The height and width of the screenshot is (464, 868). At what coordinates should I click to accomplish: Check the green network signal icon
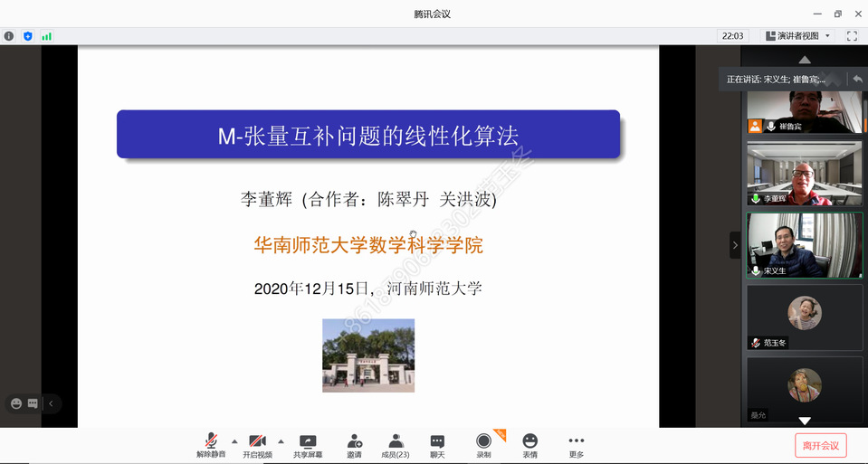[46, 36]
